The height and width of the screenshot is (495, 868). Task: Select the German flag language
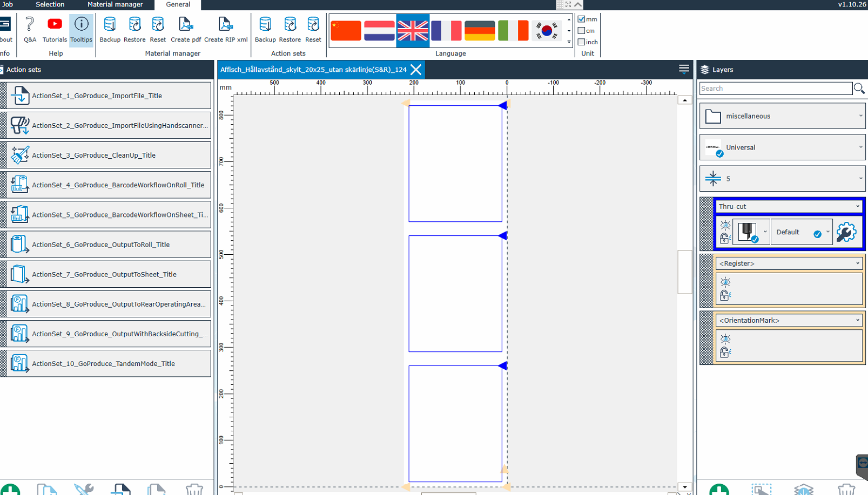480,31
